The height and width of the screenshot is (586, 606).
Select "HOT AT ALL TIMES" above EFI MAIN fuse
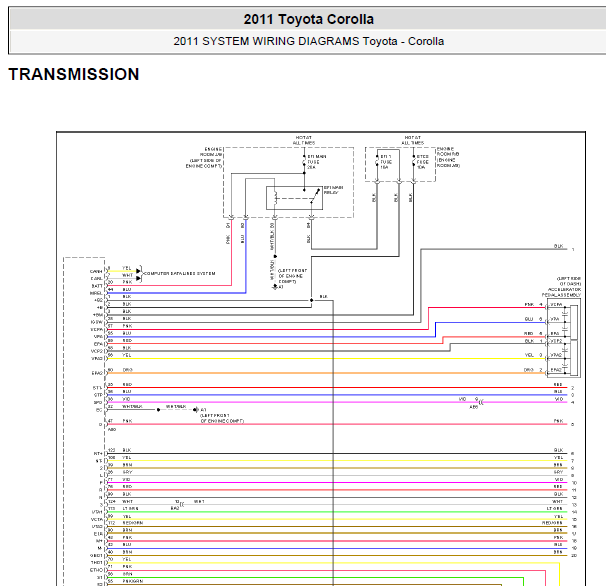pos(304,140)
